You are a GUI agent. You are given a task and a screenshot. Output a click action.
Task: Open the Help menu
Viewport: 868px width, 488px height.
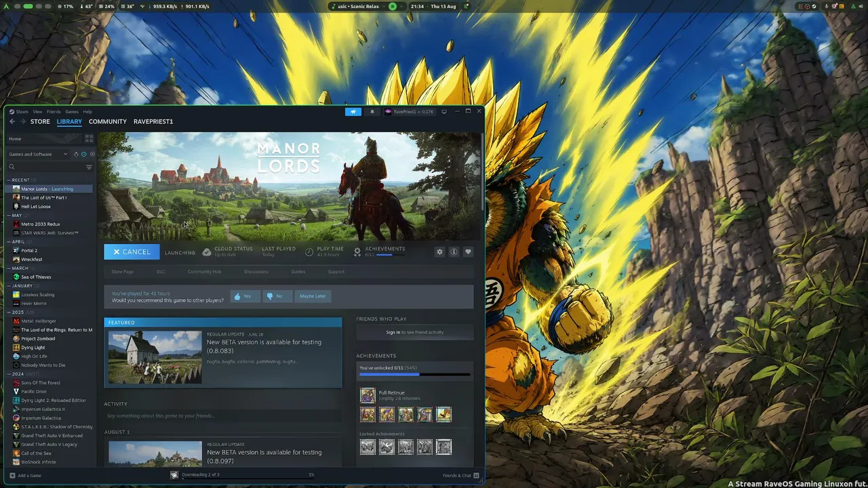click(x=87, y=111)
